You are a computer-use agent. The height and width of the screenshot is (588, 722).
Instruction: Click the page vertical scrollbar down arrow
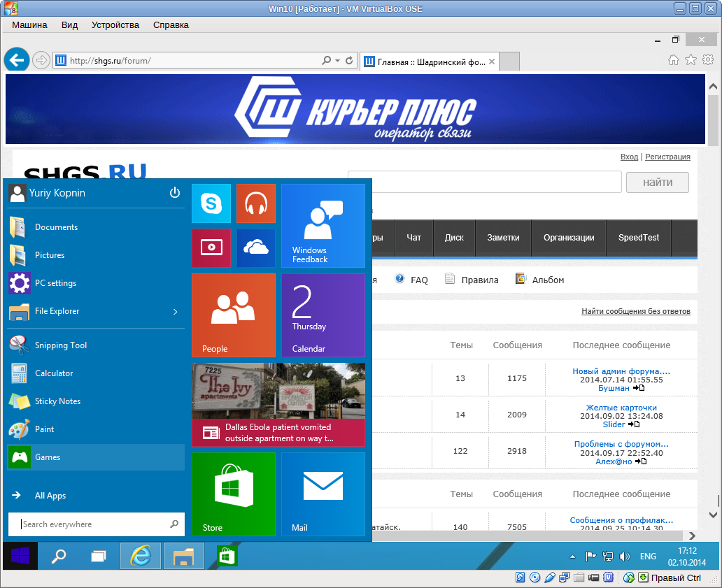713,515
